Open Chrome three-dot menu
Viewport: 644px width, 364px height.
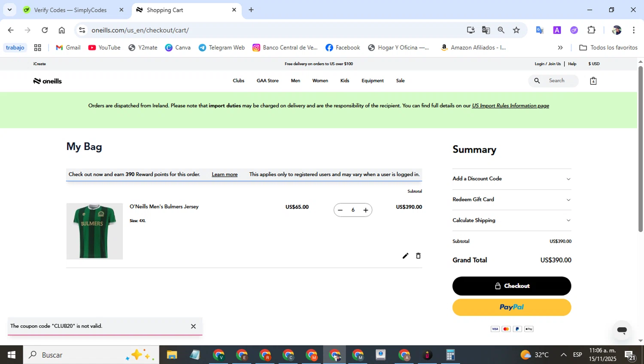(634, 30)
